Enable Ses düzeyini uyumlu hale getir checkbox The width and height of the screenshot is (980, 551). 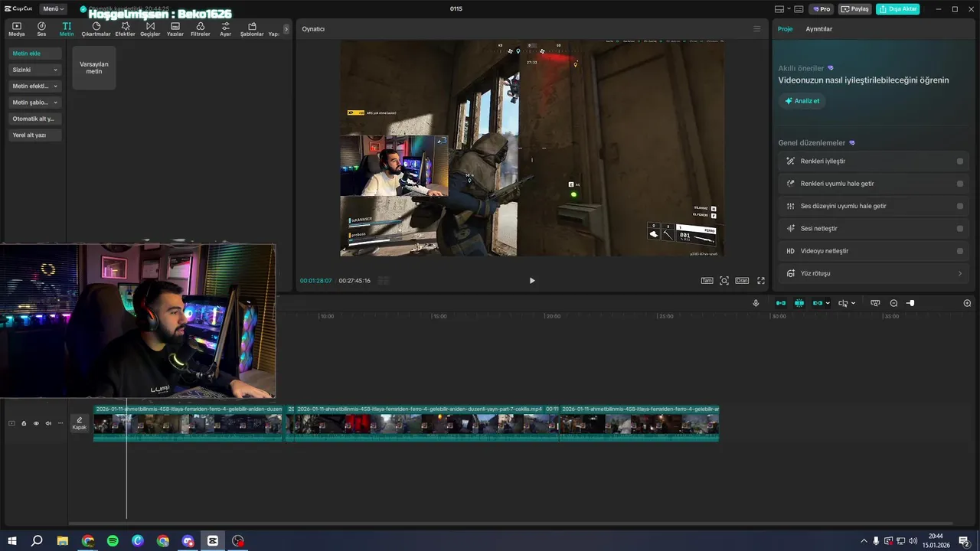(960, 206)
